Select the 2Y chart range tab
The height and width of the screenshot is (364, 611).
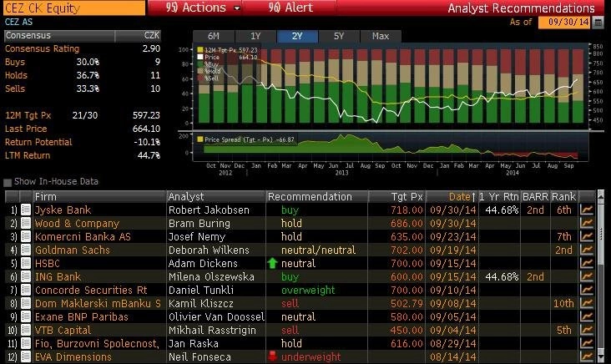(x=297, y=36)
